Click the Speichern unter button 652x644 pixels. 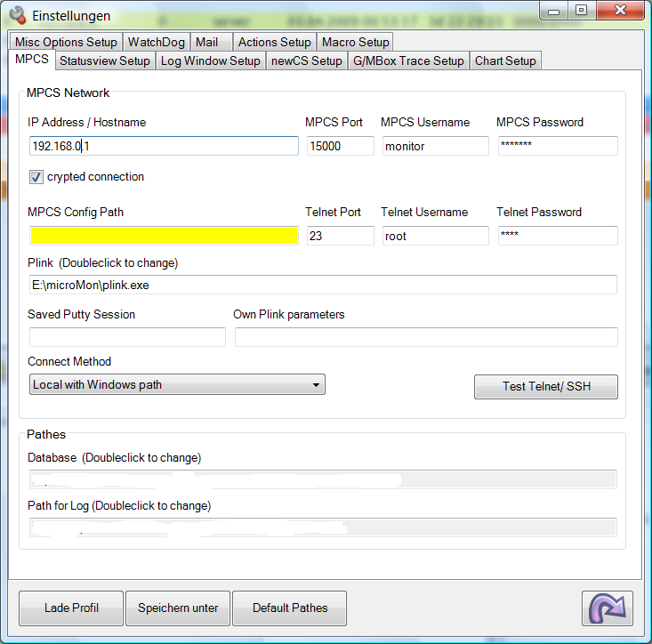[178, 608]
